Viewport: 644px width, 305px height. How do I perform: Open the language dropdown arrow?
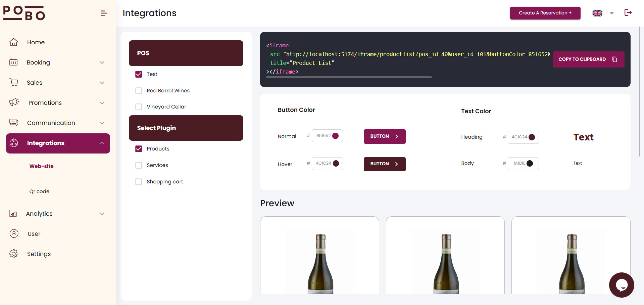point(612,13)
